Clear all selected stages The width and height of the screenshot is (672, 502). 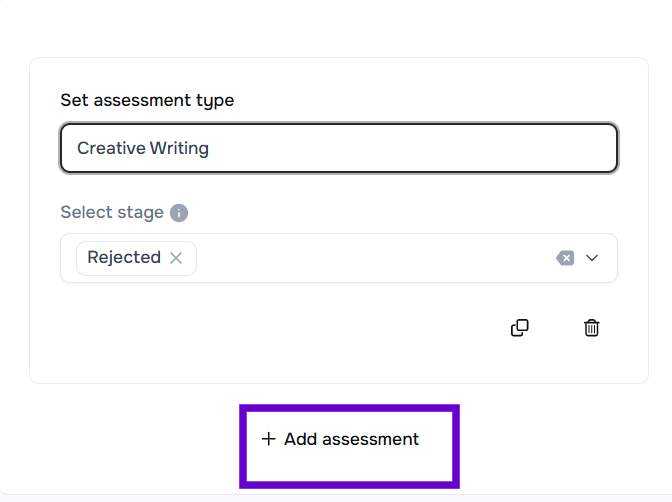565,258
